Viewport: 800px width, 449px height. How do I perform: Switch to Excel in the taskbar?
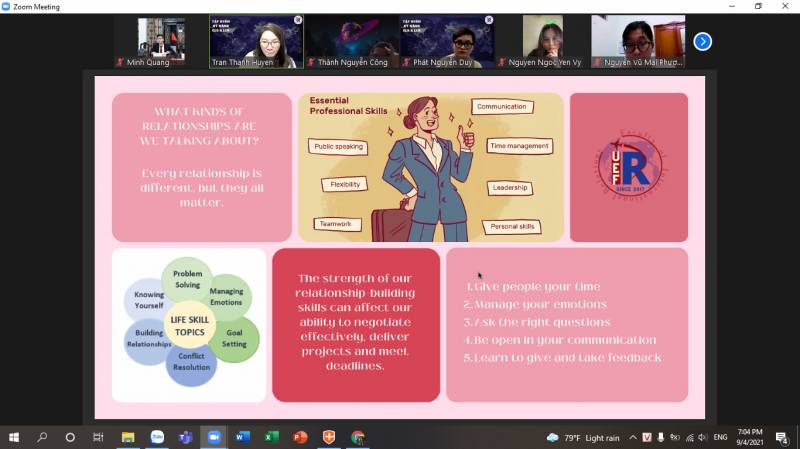tap(271, 437)
